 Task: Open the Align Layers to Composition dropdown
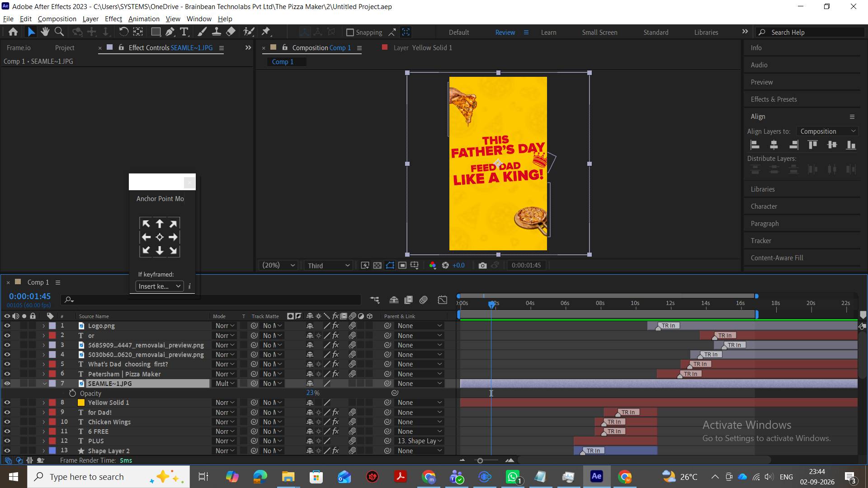coord(828,131)
